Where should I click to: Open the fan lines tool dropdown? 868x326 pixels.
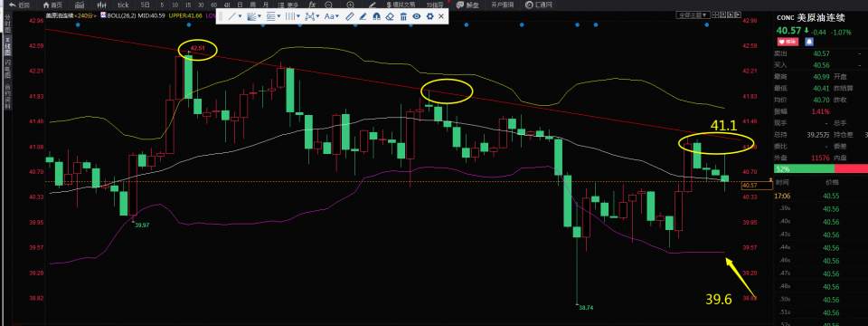point(254,16)
